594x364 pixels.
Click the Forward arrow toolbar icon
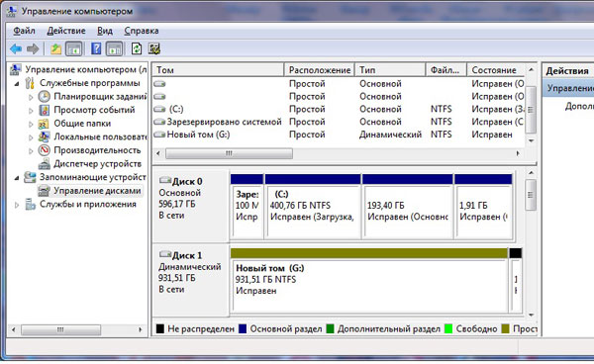33,48
